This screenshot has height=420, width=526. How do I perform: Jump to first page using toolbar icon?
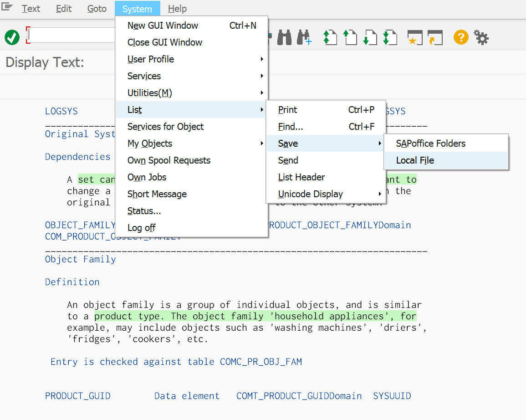coord(330,37)
